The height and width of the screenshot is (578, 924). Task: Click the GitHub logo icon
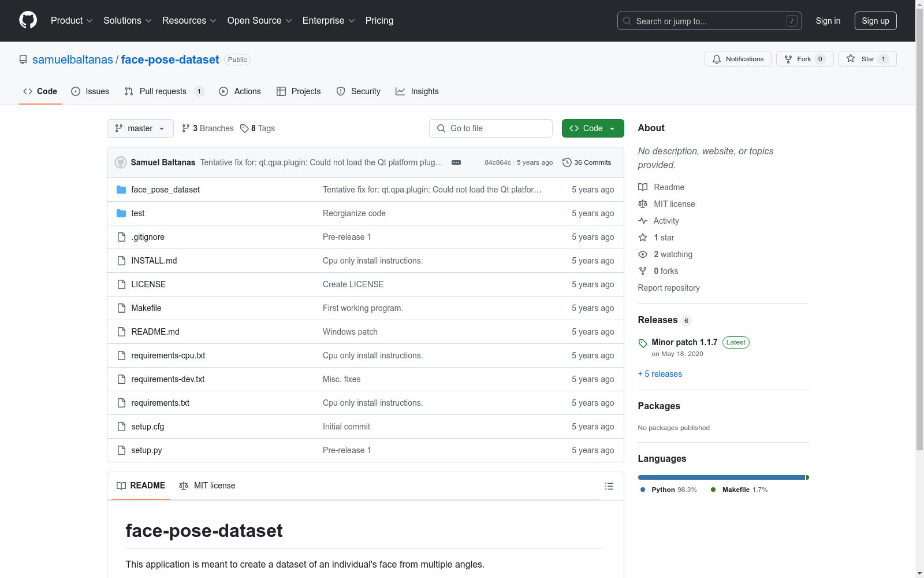[28, 20]
